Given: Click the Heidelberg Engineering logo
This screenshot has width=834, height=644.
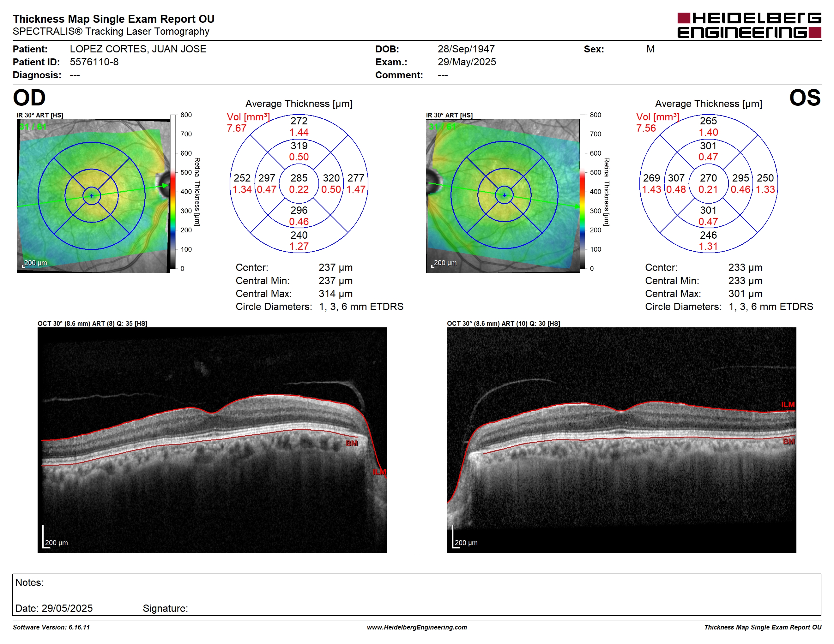Looking at the screenshot, I should (749, 26).
